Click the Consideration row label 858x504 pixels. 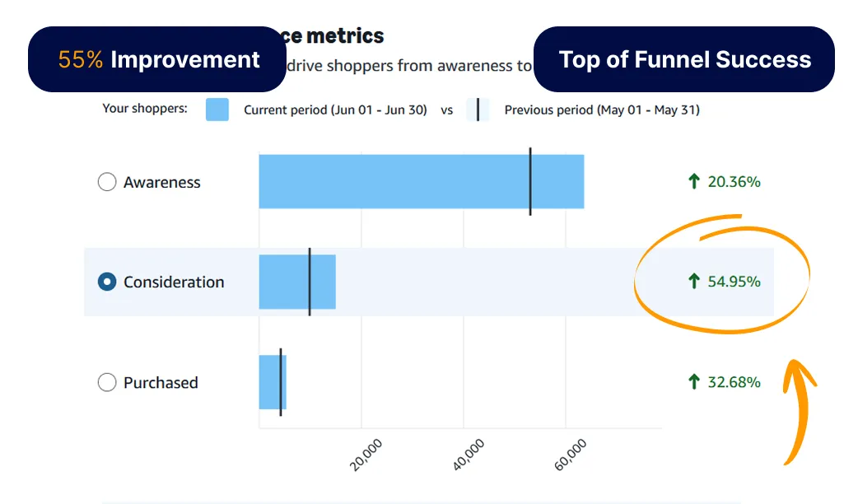point(174,282)
